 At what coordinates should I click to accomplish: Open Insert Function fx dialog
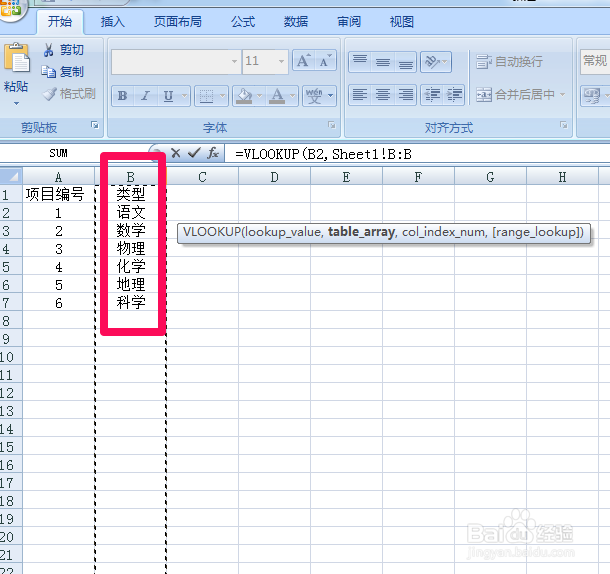(213, 153)
